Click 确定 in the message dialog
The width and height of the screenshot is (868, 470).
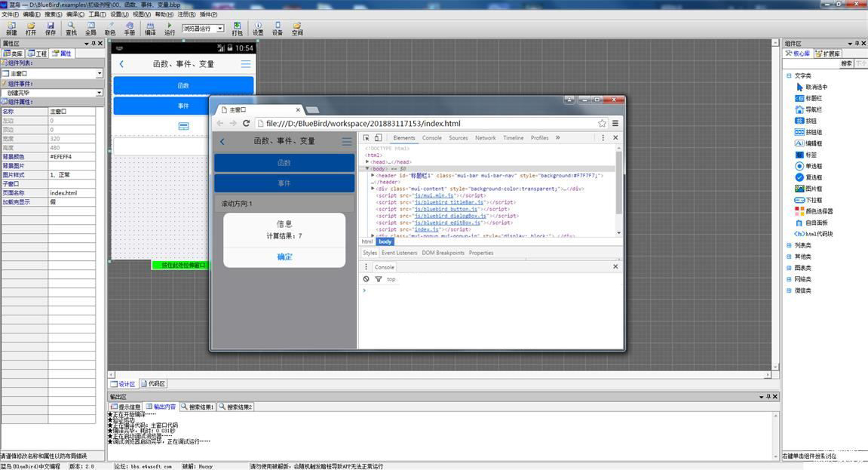(x=284, y=257)
